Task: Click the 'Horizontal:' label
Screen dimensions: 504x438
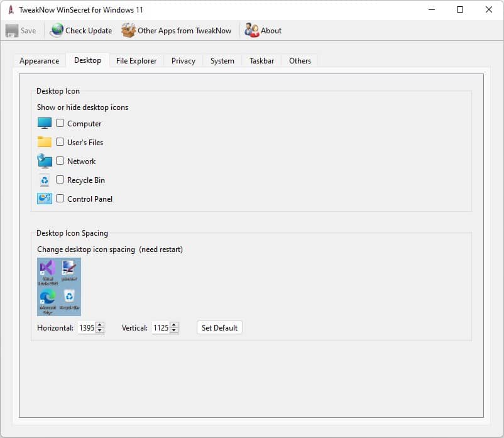Action: (55, 328)
